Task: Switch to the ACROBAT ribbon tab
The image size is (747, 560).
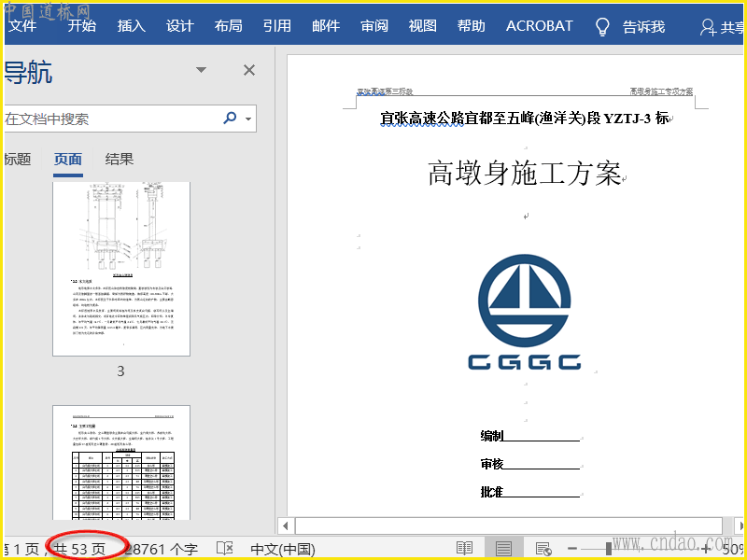Action: click(540, 26)
